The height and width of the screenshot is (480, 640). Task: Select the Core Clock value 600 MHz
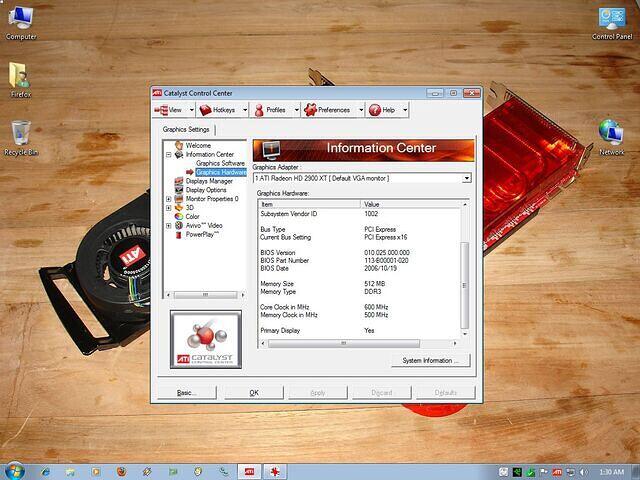coord(376,307)
